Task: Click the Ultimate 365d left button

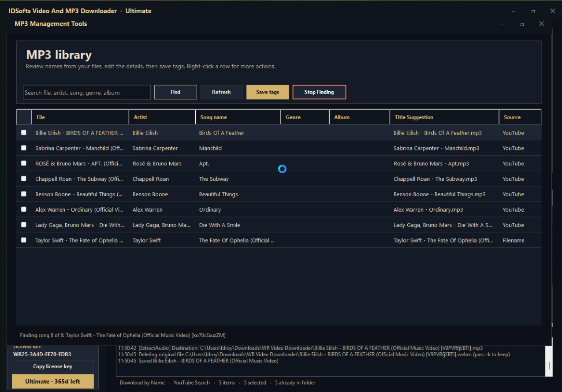Action: pyautogui.click(x=52, y=381)
